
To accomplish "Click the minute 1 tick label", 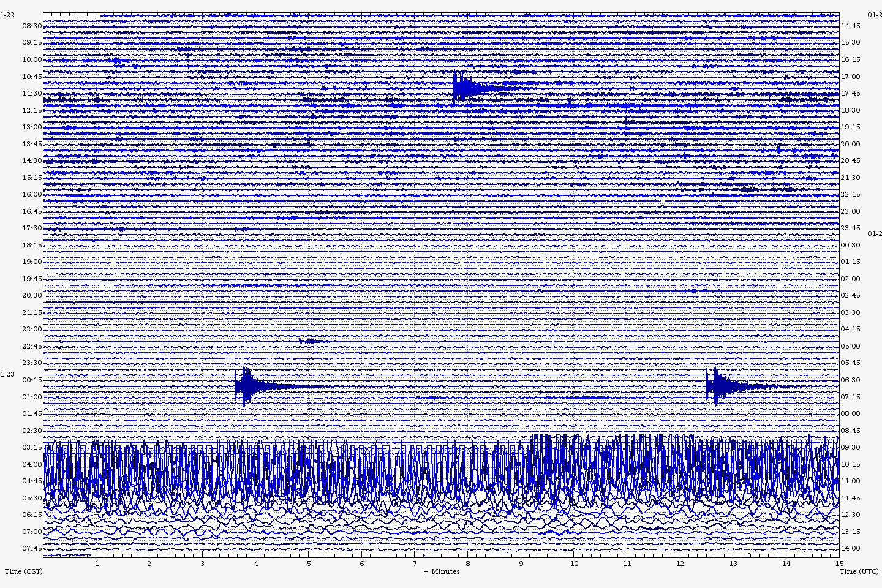I will tap(96, 563).
